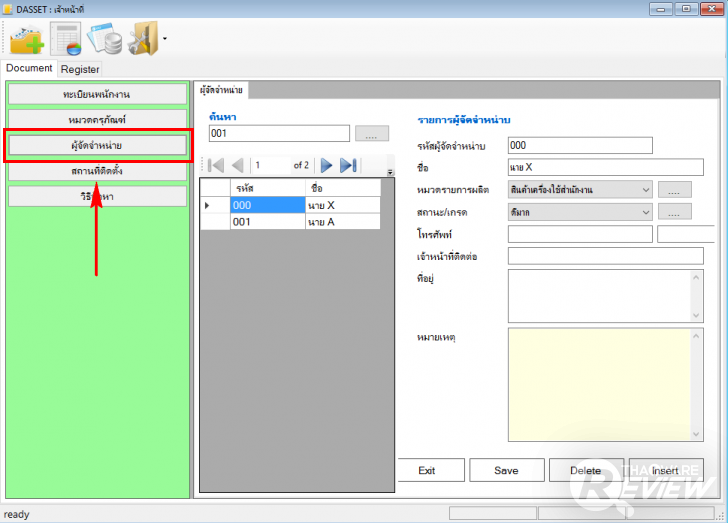Click the first โทรศัพท์ input field

pyautogui.click(x=580, y=234)
